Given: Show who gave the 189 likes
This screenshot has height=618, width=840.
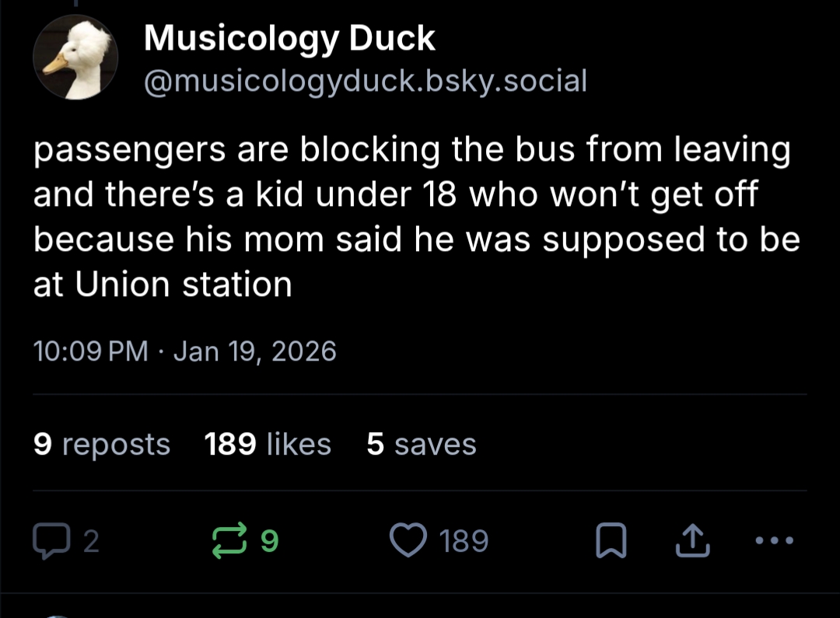Looking at the screenshot, I should [x=268, y=444].
